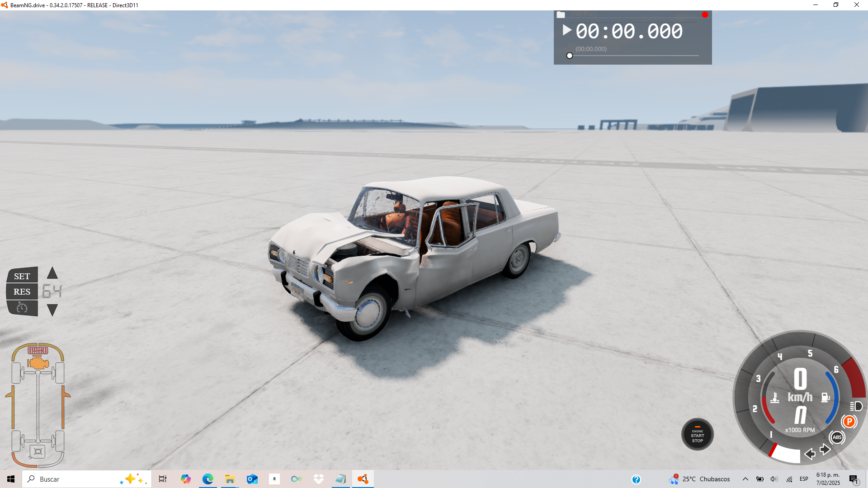Open the clock showing 6:18 p. m.
The width and height of the screenshot is (868, 488).
point(828,479)
